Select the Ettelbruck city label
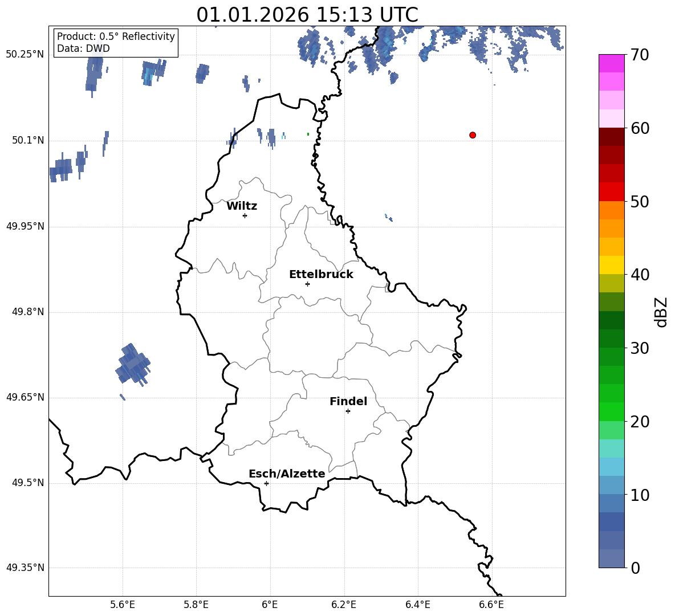The height and width of the screenshot is (616, 675). pyautogui.click(x=321, y=275)
